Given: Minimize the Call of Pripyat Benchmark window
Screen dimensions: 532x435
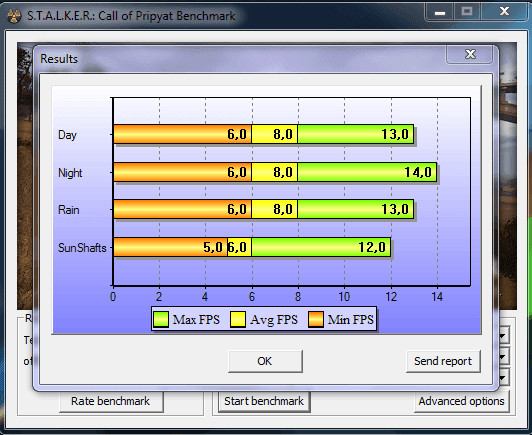Looking at the screenshot, I should pyautogui.click(x=440, y=13).
